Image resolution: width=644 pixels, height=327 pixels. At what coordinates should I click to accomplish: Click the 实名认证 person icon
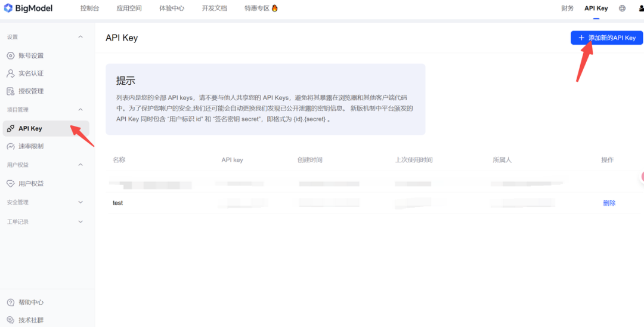pos(11,73)
